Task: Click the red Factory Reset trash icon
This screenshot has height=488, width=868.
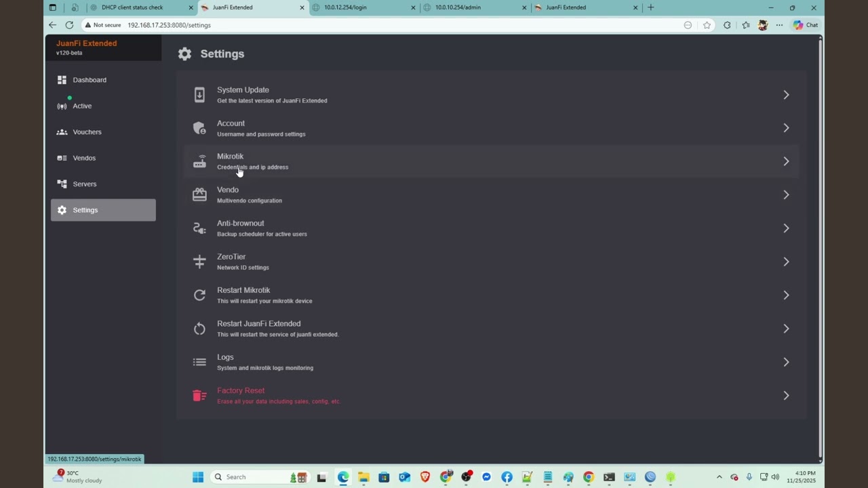Action: tap(199, 396)
